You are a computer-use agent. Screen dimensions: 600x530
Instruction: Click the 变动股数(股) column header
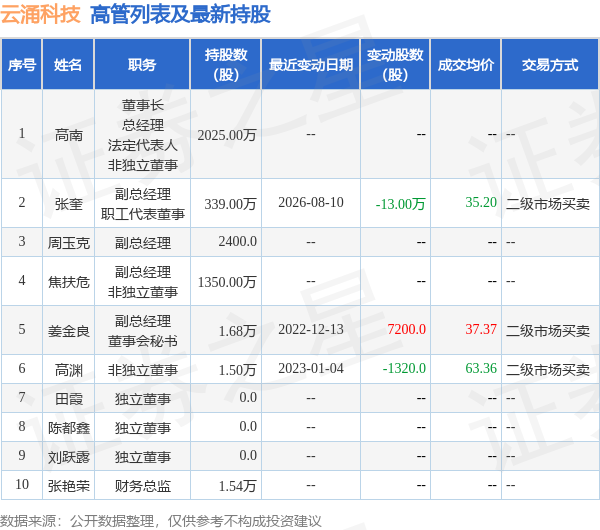[395, 64]
